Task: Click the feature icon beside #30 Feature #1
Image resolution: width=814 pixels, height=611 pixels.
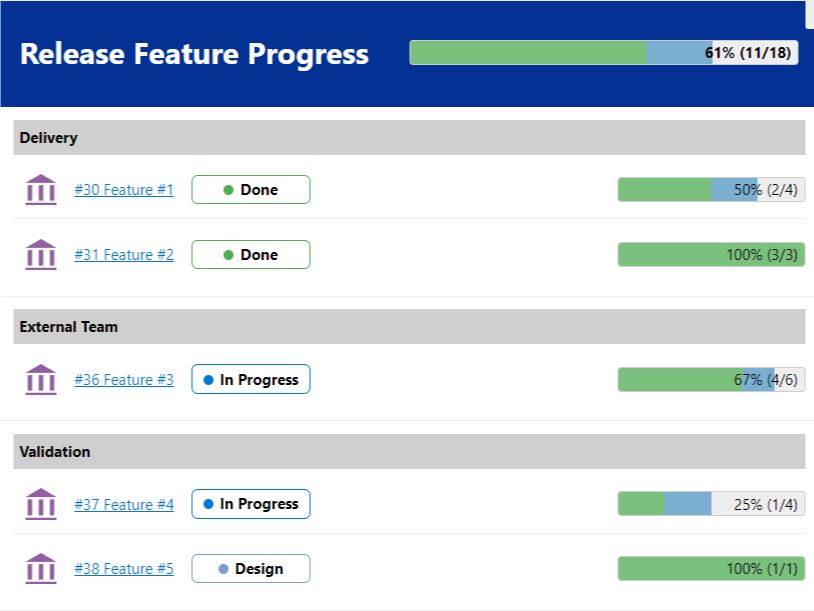Action: [40, 189]
